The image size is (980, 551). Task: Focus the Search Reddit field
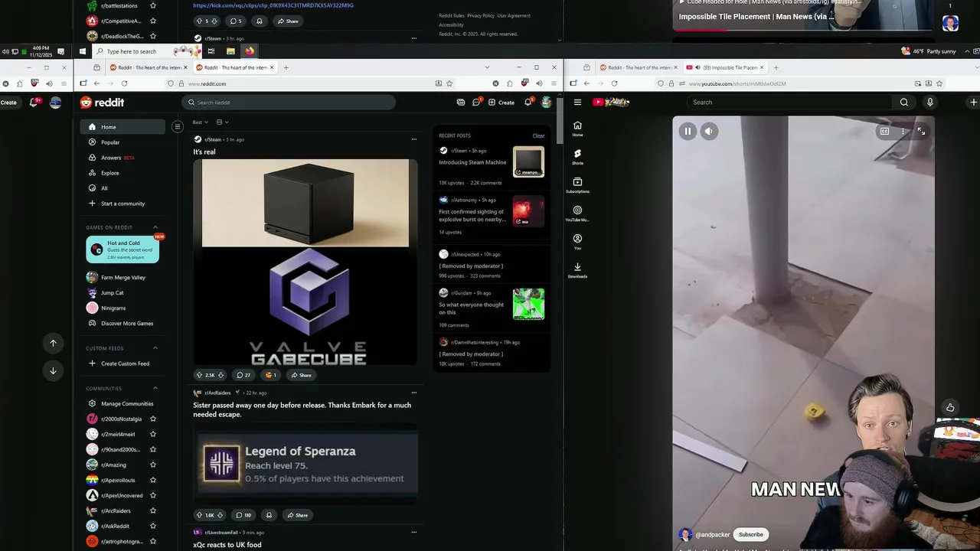pos(289,103)
